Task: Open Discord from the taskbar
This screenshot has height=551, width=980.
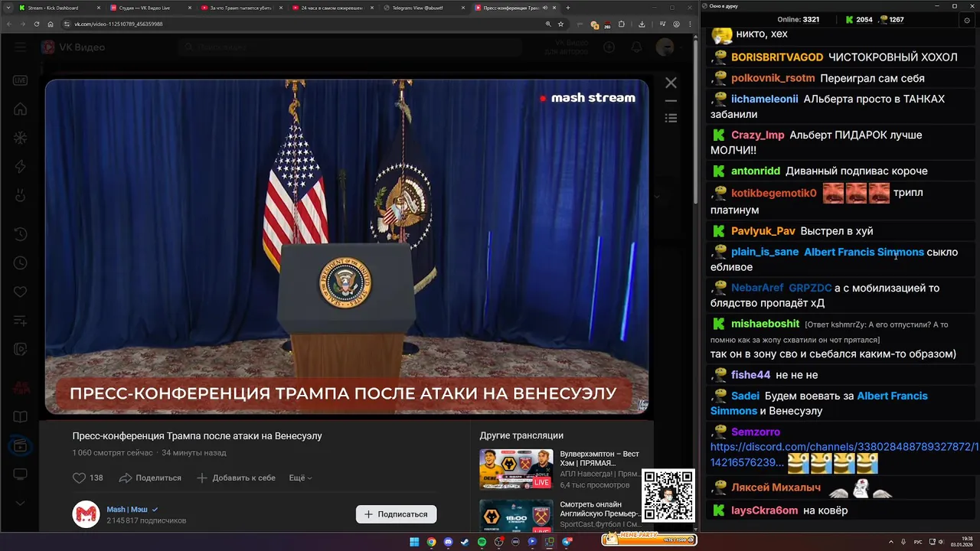Action: pos(448,542)
